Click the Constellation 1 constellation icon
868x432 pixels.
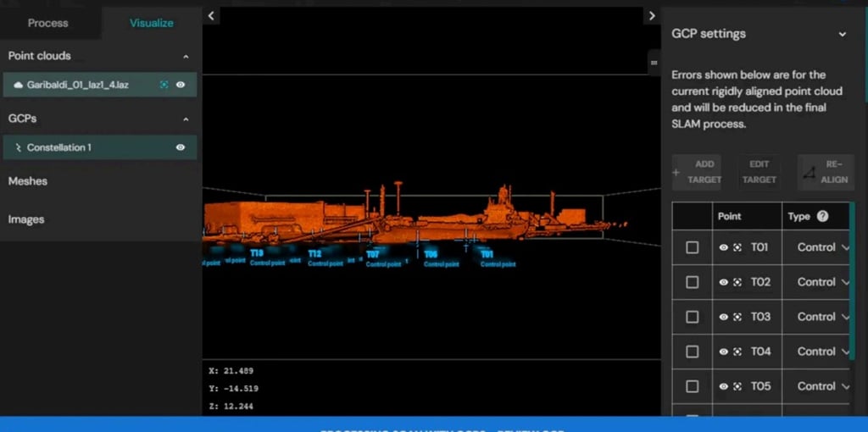pyautogui.click(x=18, y=147)
